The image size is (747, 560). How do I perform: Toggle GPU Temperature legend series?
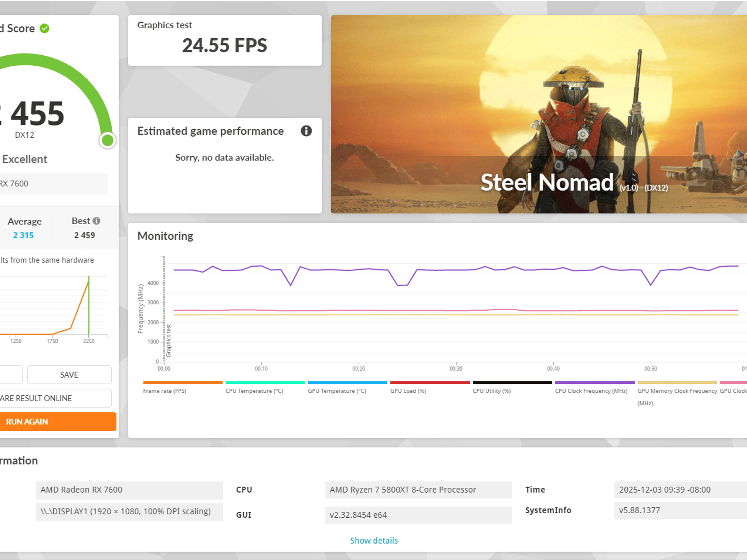point(337,391)
